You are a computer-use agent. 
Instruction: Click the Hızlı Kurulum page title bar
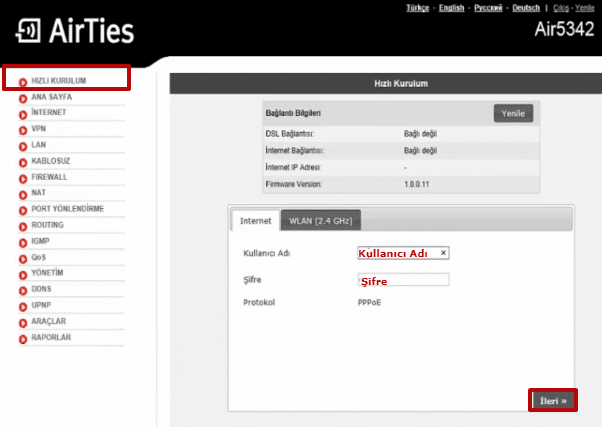coord(386,84)
